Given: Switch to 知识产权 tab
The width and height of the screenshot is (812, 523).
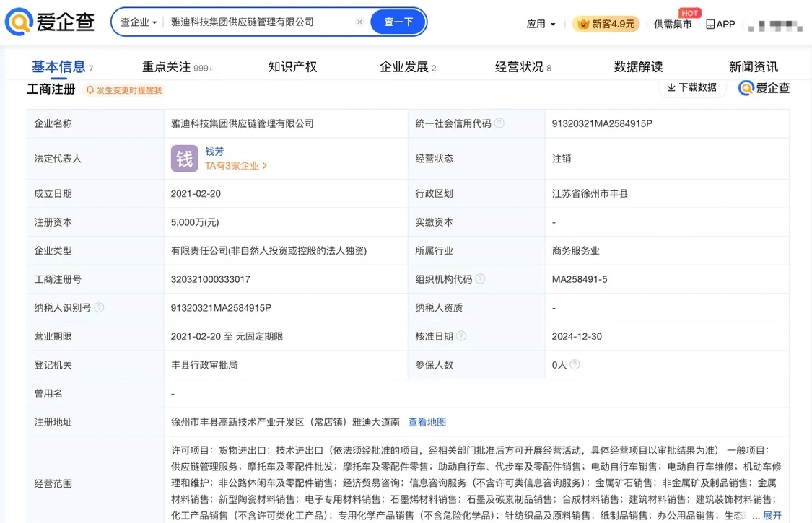Looking at the screenshot, I should pyautogui.click(x=292, y=67).
